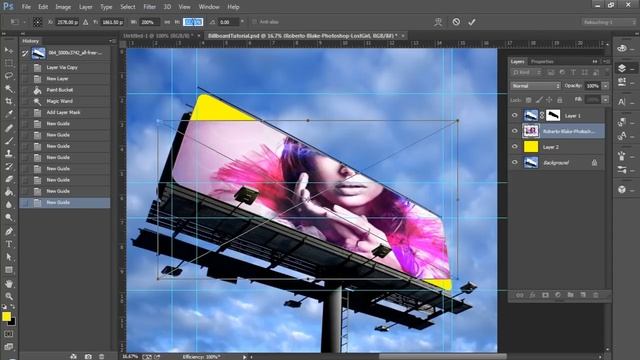Collapse the Layers panel with double-arrow
This screenshot has width=640, height=360.
point(595,62)
